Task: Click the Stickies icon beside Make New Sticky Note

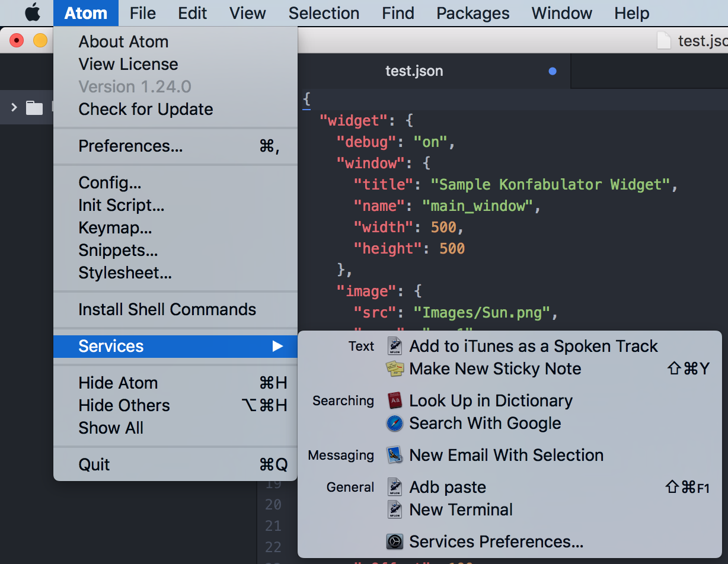Action: point(395,369)
